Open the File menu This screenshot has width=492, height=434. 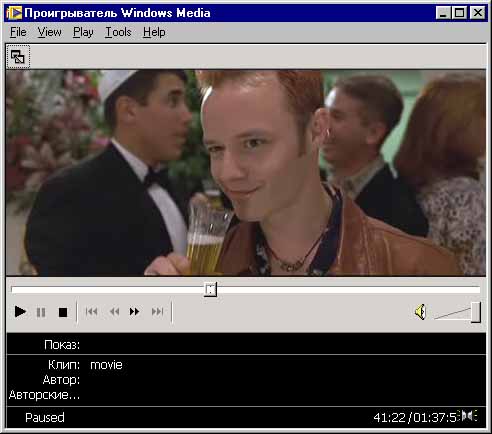coord(18,32)
